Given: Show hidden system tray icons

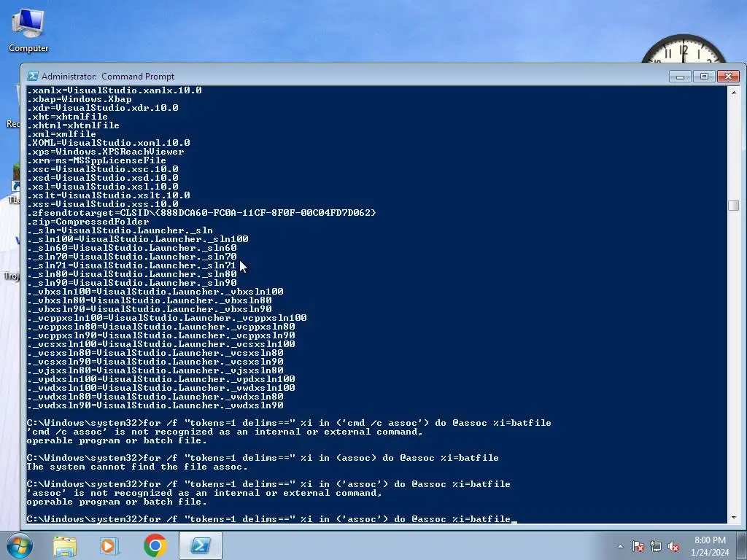Looking at the screenshot, I should (x=620, y=546).
